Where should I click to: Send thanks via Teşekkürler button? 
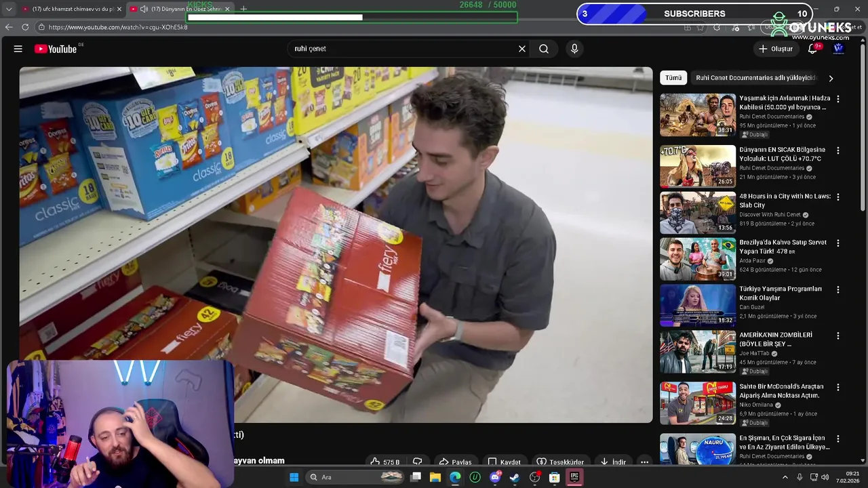click(x=560, y=462)
